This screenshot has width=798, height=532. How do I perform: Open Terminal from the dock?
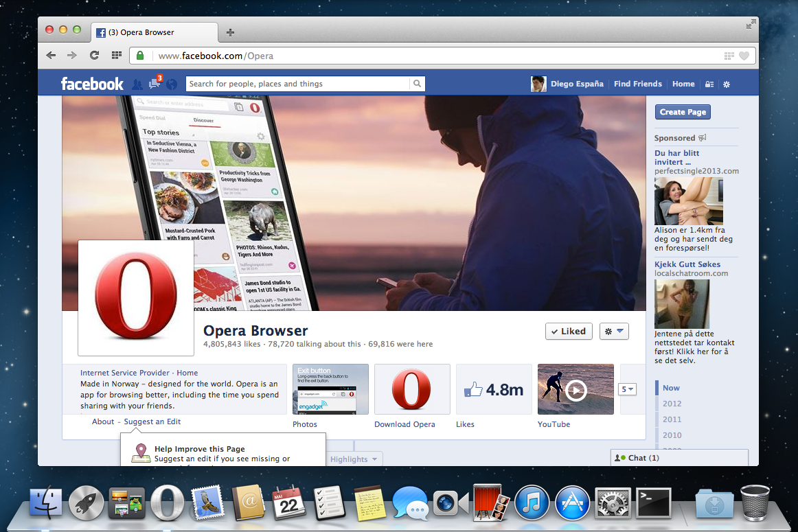coord(654,503)
